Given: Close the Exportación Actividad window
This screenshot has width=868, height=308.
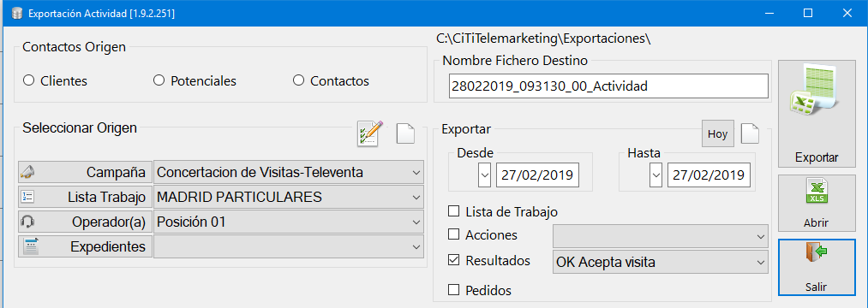Looking at the screenshot, I should [847, 14].
